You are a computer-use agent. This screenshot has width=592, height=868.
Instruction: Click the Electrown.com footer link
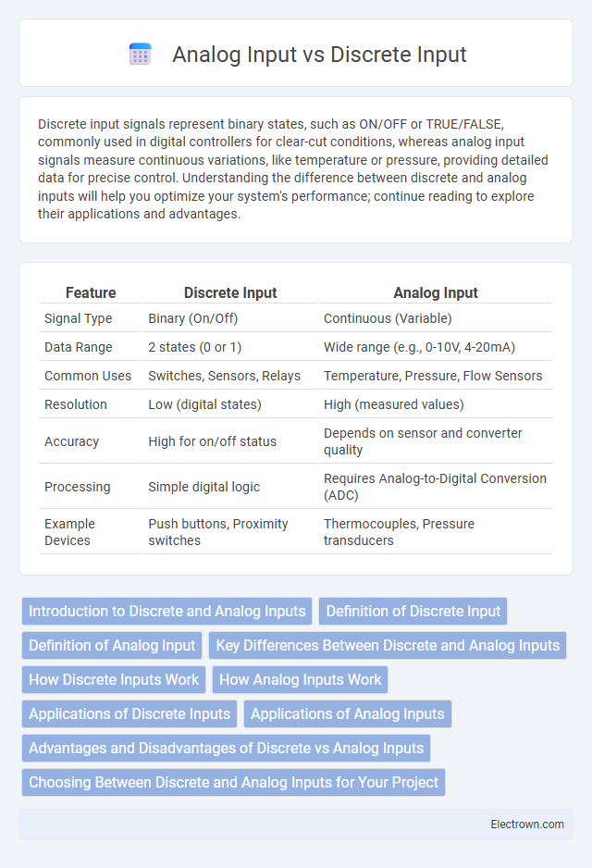pos(527,825)
